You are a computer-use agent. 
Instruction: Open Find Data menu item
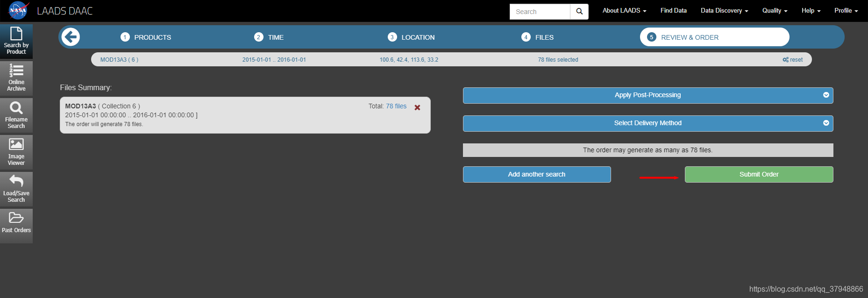(x=673, y=10)
